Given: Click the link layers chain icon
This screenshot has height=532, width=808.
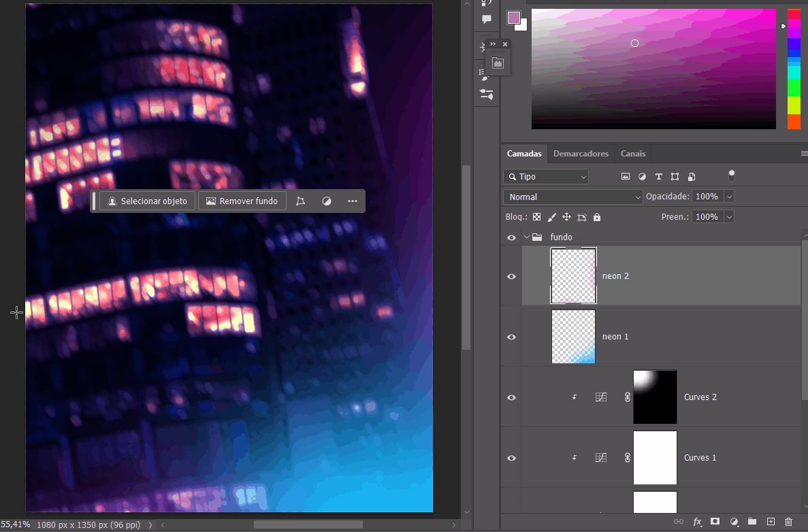Looking at the screenshot, I should tap(679, 522).
